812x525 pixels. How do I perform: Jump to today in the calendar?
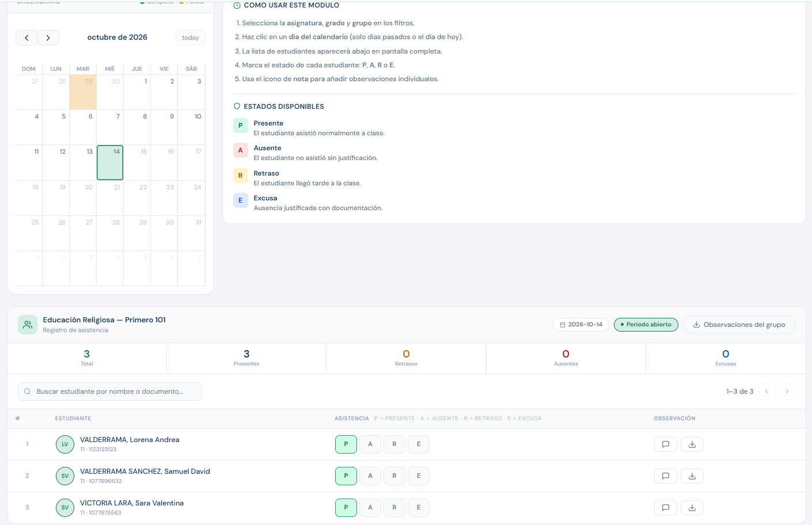(191, 37)
